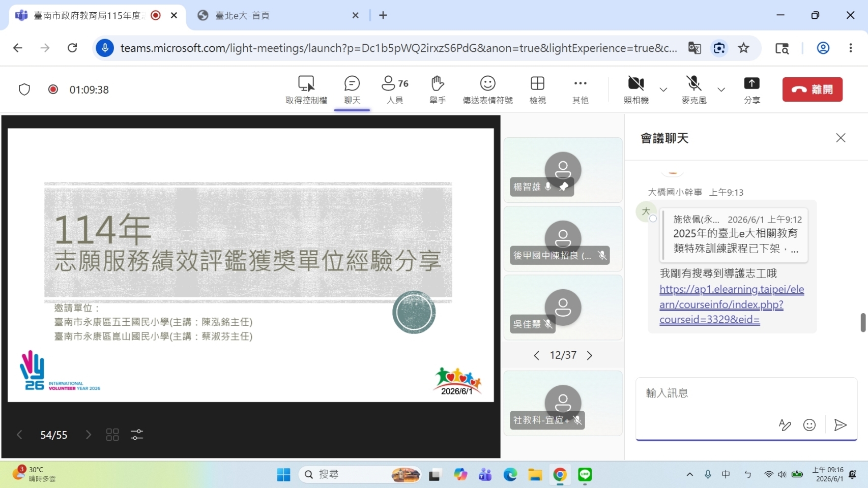The height and width of the screenshot is (488, 868).
Task: Click the 取得控制權 take control button
Action: pyautogui.click(x=306, y=89)
